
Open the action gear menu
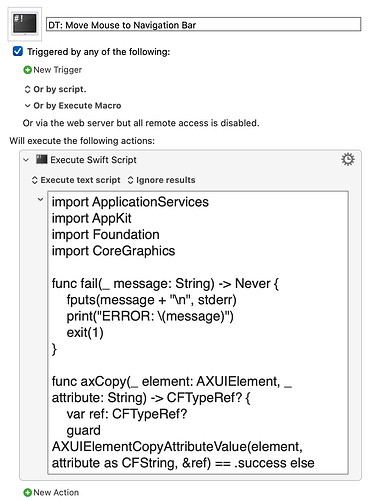pos(348,159)
